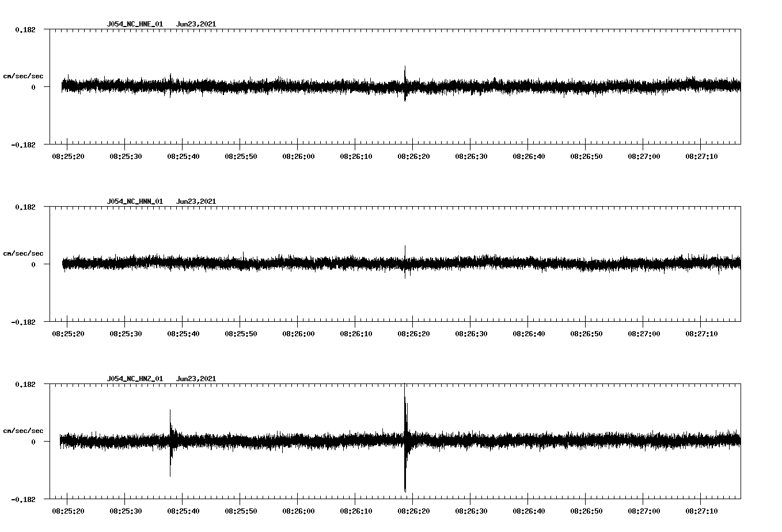This screenshot has width=782, height=532.
Task: Click the 08:26:50 time label under the HNE plot
Action: click(x=586, y=157)
